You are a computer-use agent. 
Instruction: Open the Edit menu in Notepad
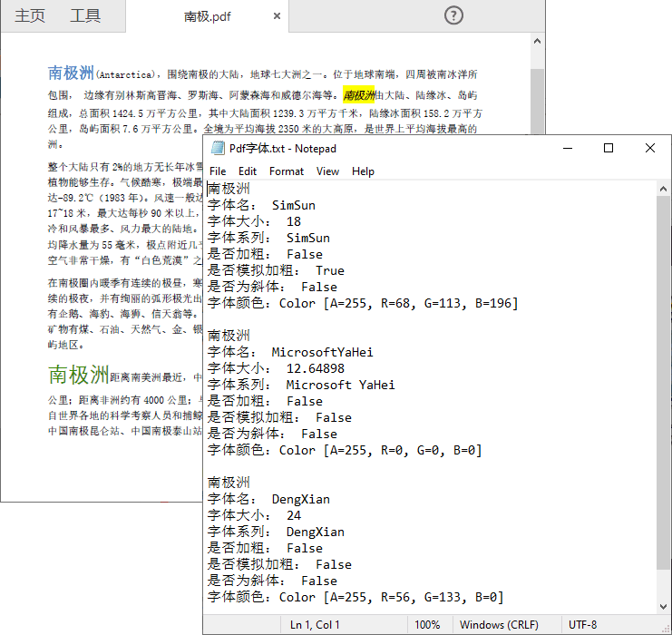point(248,171)
